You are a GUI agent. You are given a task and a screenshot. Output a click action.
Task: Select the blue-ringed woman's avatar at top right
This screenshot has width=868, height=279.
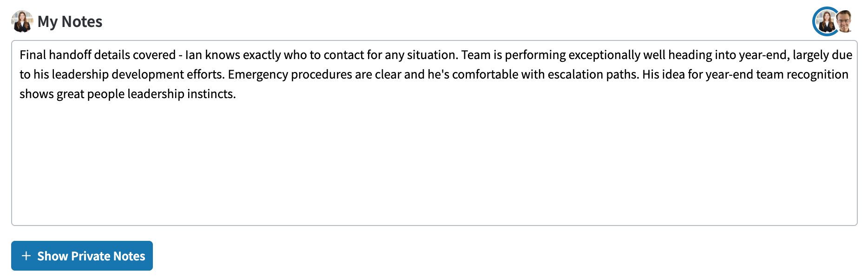(x=826, y=21)
